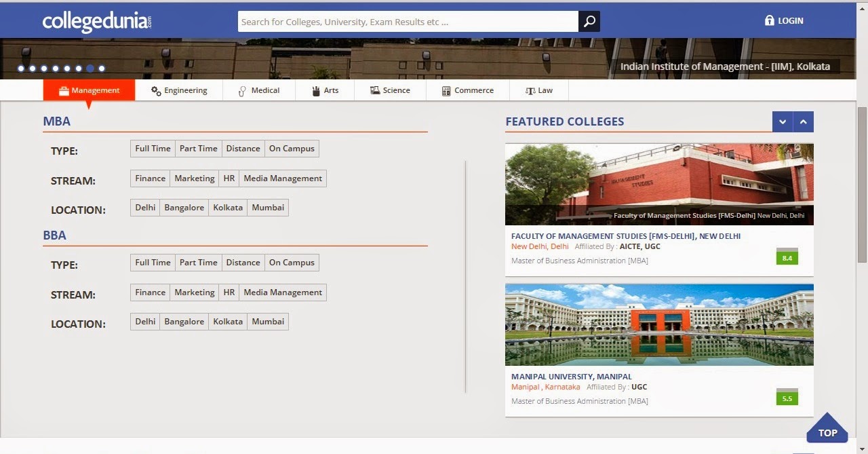Filter MBA location by Kolkata
868x454 pixels.
point(228,208)
